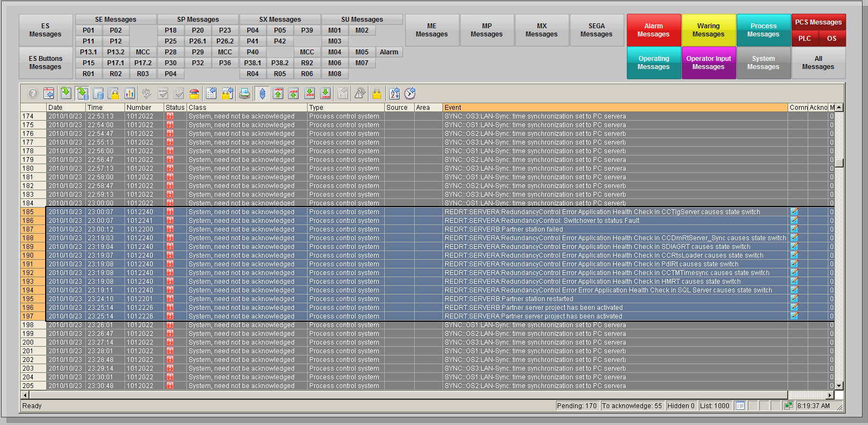Open the sort dialog A-Z icon
The width and height of the screenshot is (868, 425).
point(395,93)
